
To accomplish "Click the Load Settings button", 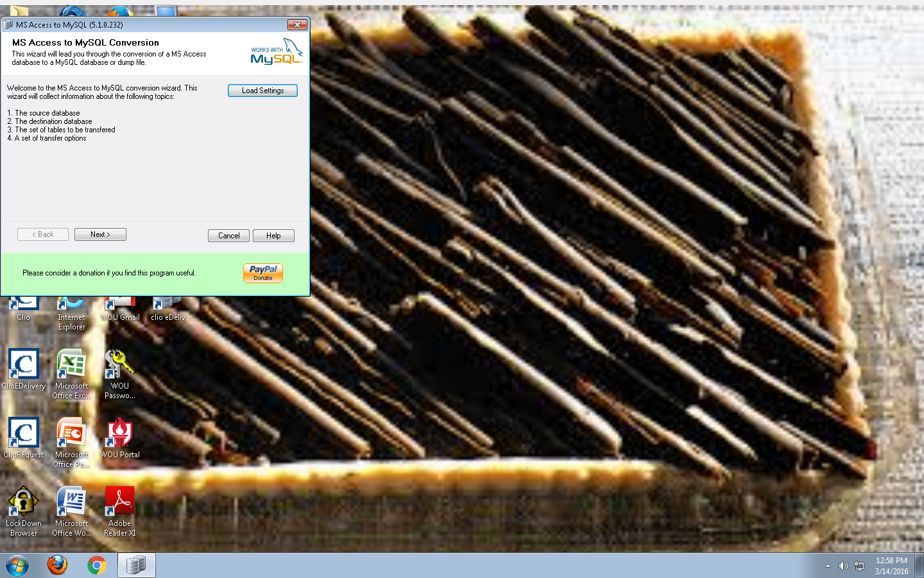I will 262,91.
